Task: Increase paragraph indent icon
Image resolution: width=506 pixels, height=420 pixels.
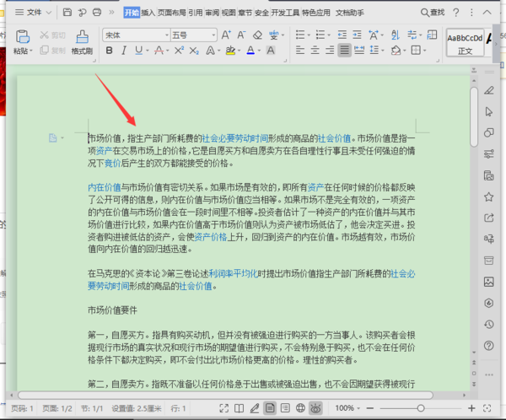Action: 357,35
